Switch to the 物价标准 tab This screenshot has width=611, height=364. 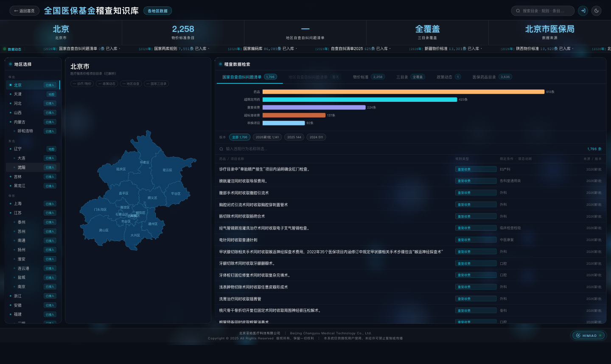click(x=368, y=77)
